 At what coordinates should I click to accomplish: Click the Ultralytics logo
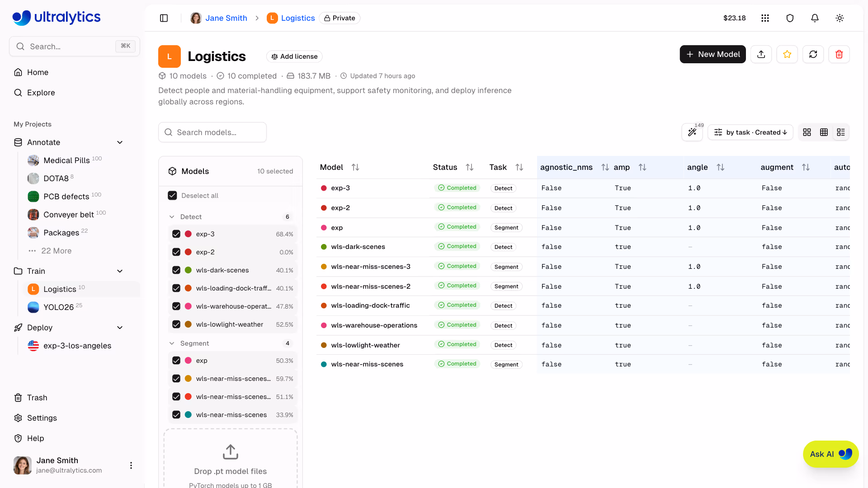tap(57, 17)
